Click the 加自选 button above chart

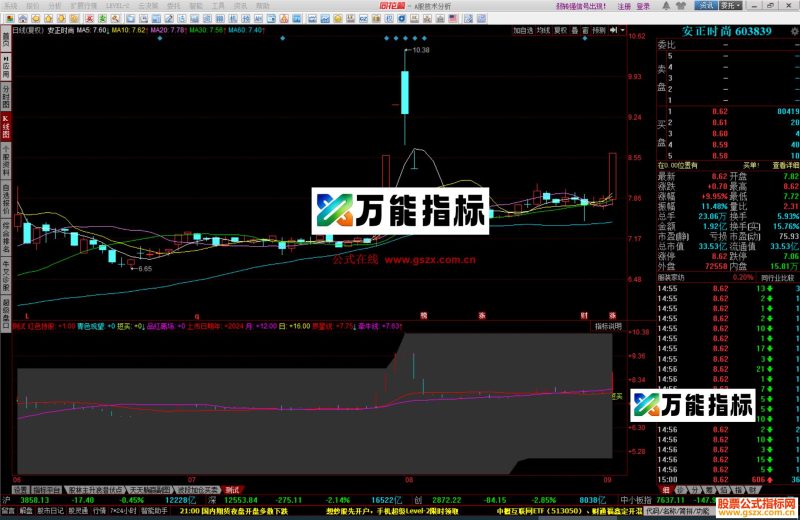523,31
